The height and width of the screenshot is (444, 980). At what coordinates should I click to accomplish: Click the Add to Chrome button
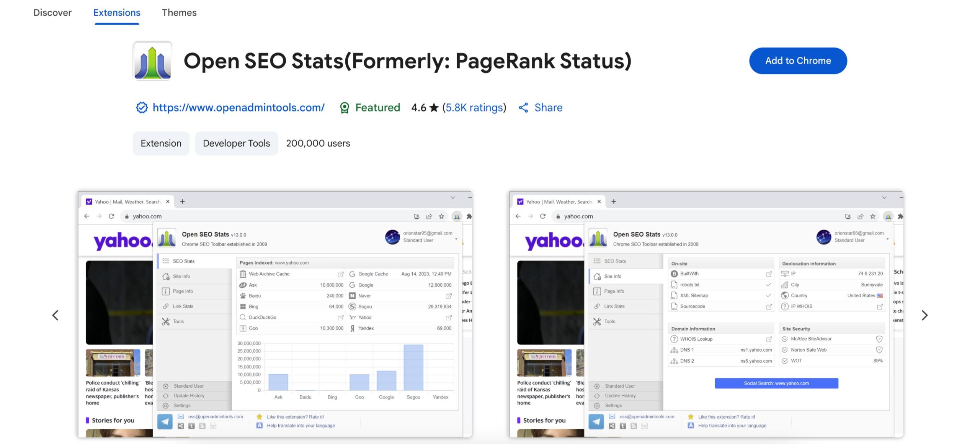click(x=798, y=61)
